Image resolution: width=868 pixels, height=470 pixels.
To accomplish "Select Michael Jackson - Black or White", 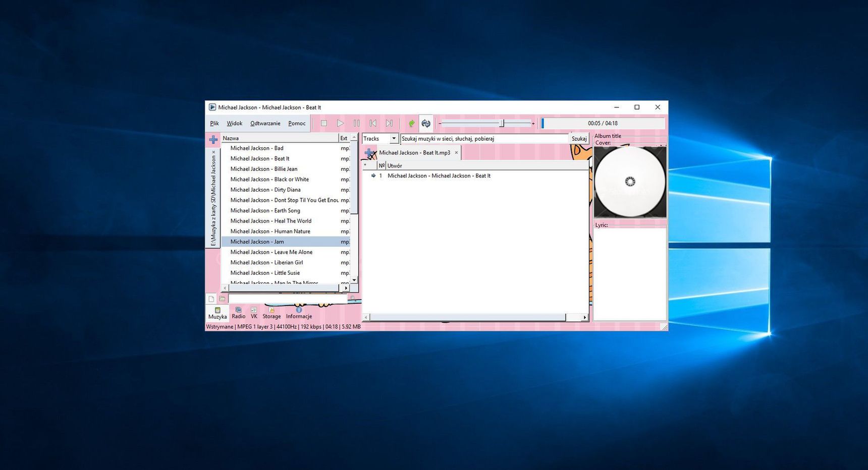I will 286,180.
